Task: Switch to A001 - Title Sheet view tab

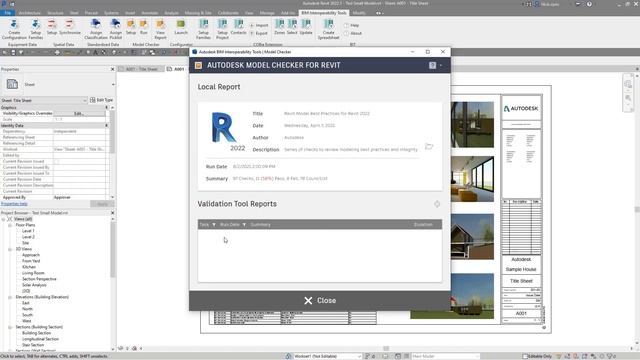Action: click(x=141, y=69)
